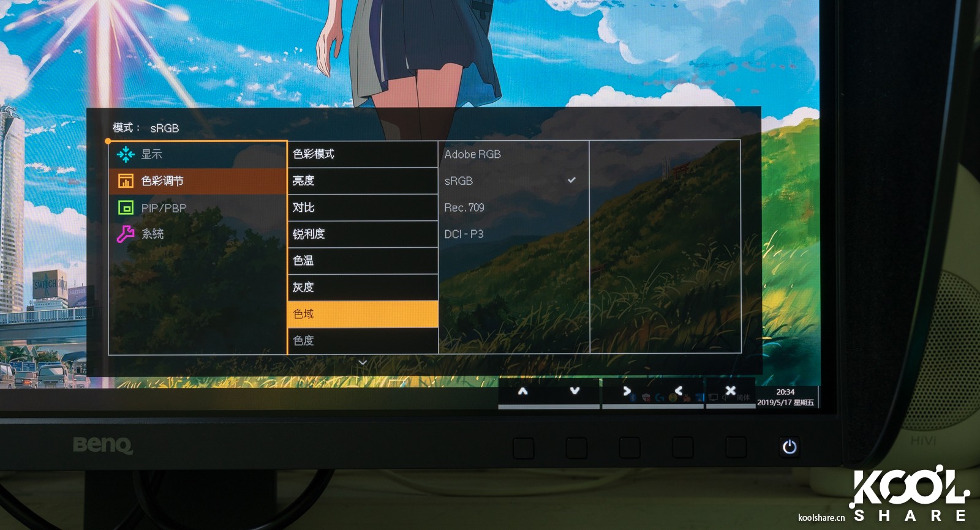Image resolution: width=980 pixels, height=530 pixels.
Task: Open the 灰度 gamma entry
Action: [363, 287]
